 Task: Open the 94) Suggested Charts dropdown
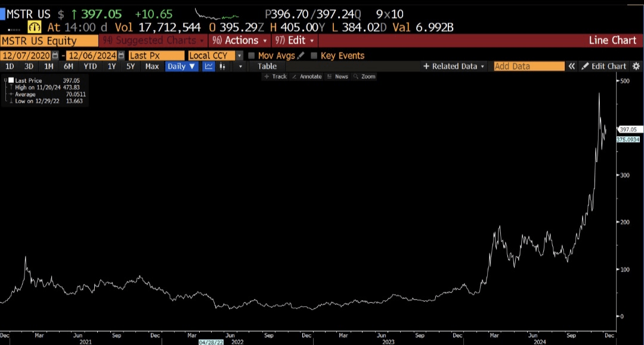coord(153,41)
